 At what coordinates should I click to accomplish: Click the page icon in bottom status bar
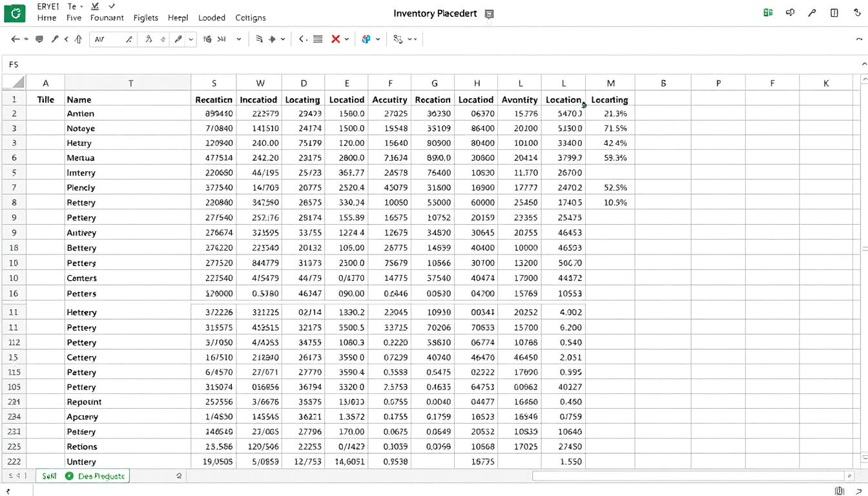coord(840,491)
